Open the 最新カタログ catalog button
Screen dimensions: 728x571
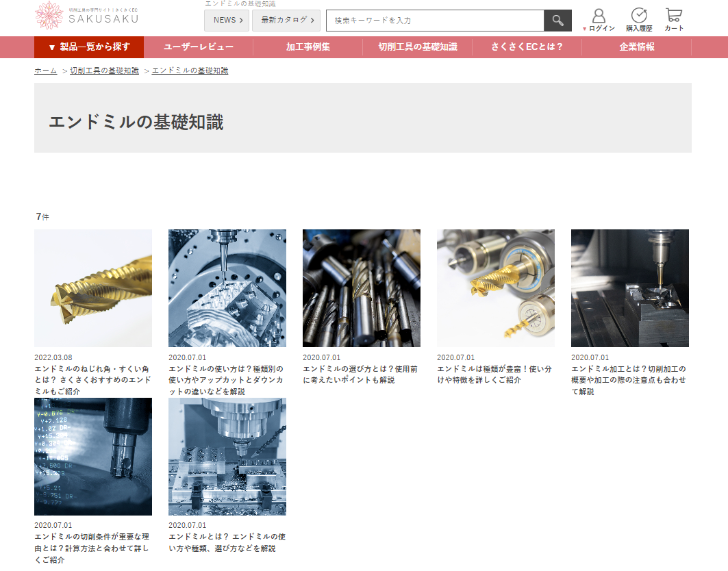click(x=286, y=21)
